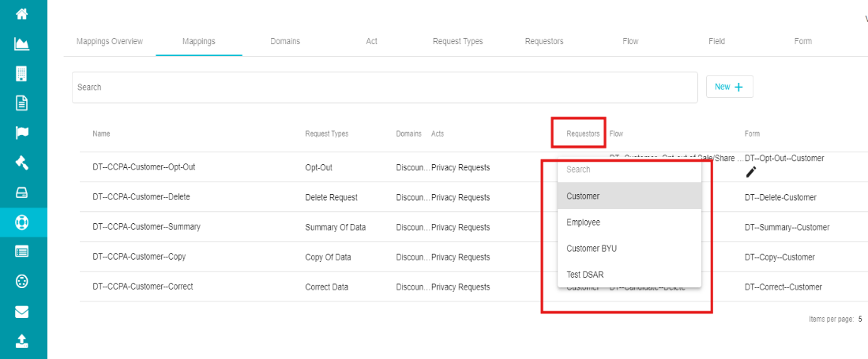
Task: Click the Requestors column header
Action: coord(583,134)
